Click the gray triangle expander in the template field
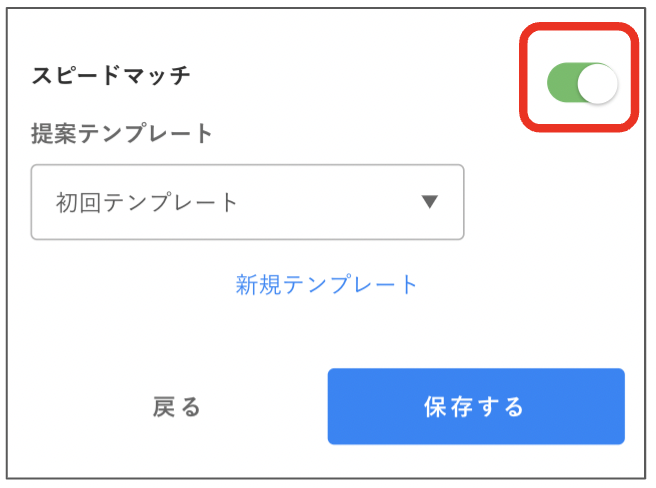Screen dimensions: 656x488 click(x=429, y=202)
